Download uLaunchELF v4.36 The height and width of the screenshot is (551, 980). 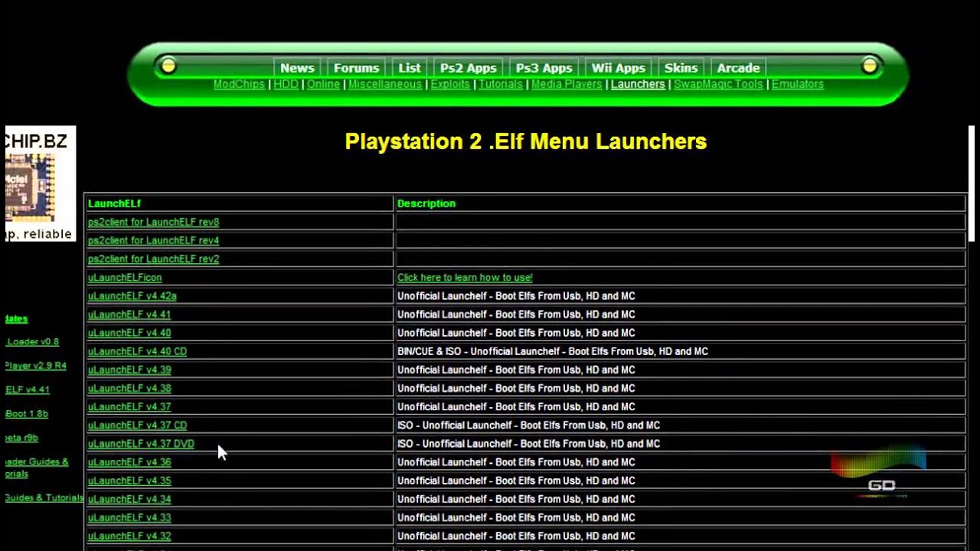tap(129, 462)
